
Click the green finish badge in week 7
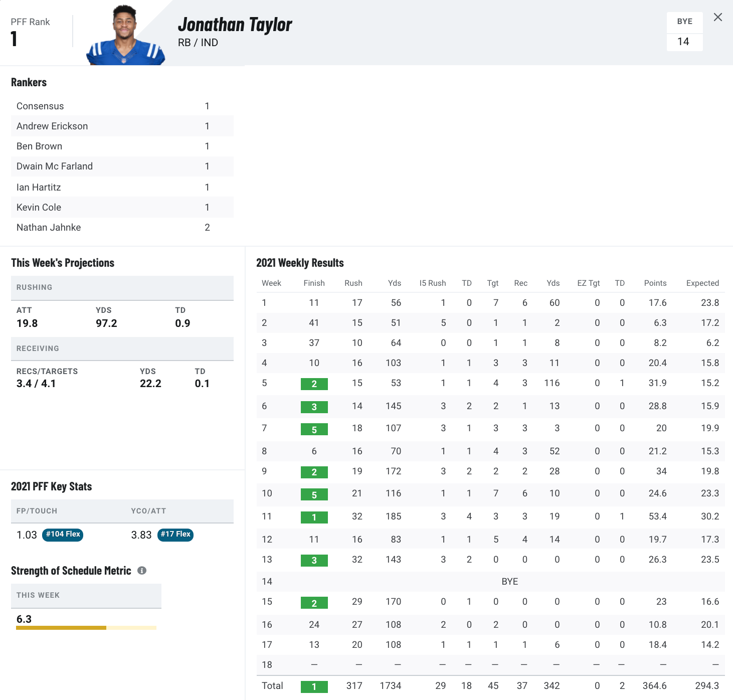(x=314, y=429)
